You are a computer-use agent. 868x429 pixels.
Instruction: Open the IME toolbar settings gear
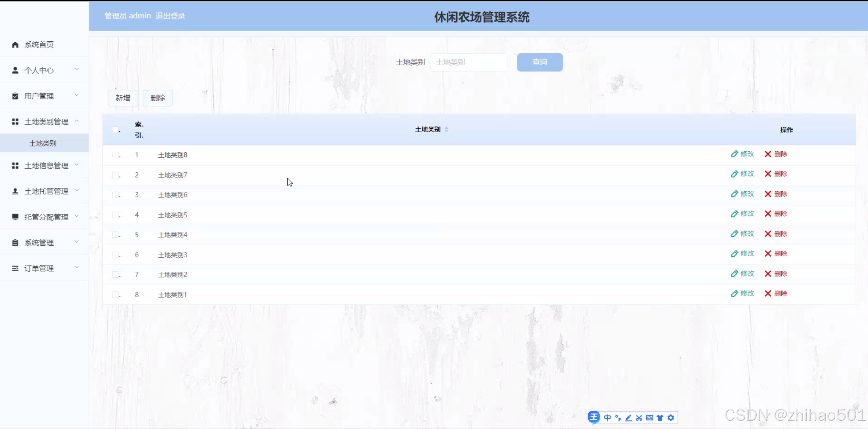coord(671,418)
